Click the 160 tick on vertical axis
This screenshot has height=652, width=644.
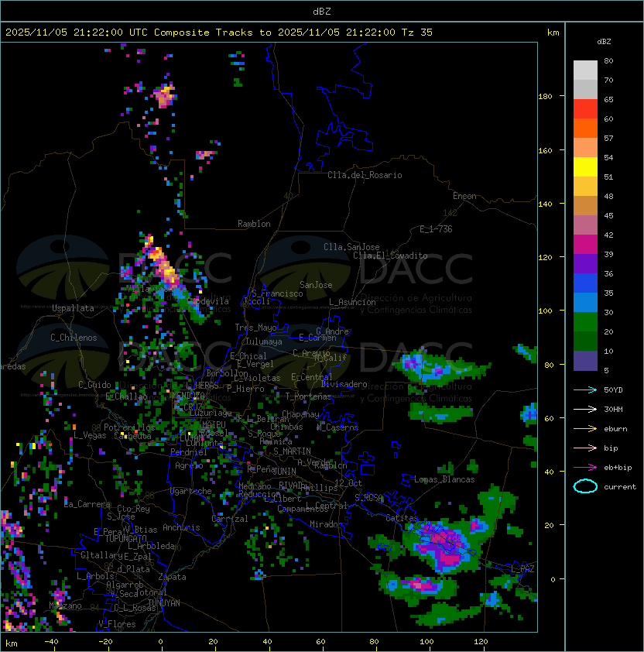click(x=545, y=150)
